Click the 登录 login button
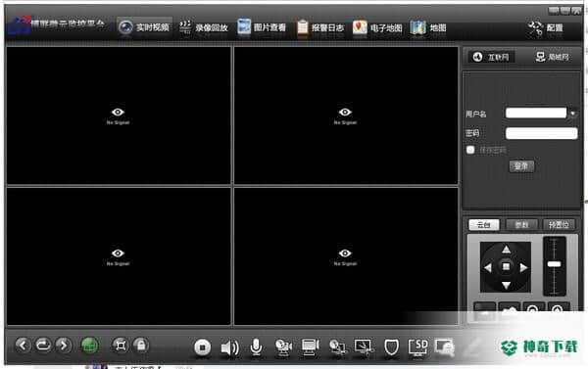Image resolution: width=588 pixels, height=369 pixels. coord(521,166)
